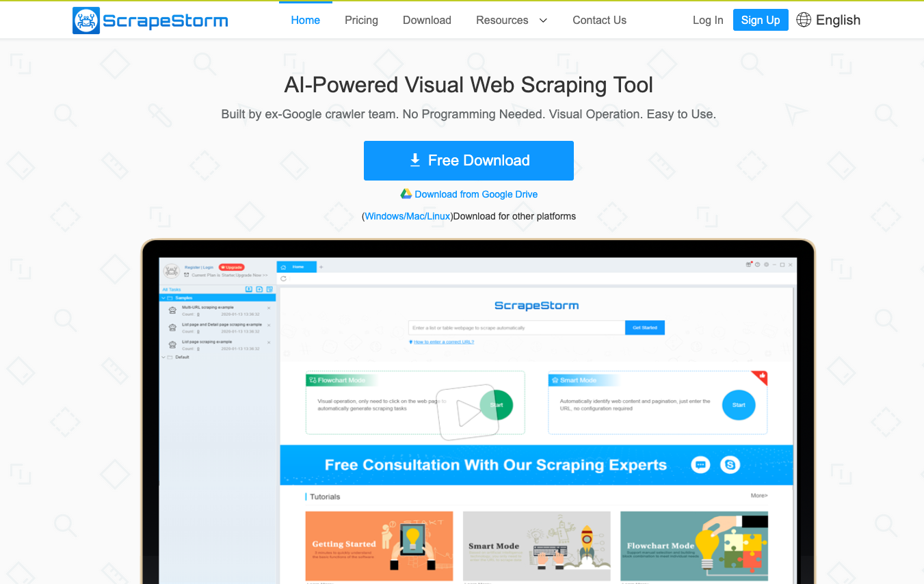The image size is (924, 584).
Task: Click the settings gear in app title bar
Action: 766,265
